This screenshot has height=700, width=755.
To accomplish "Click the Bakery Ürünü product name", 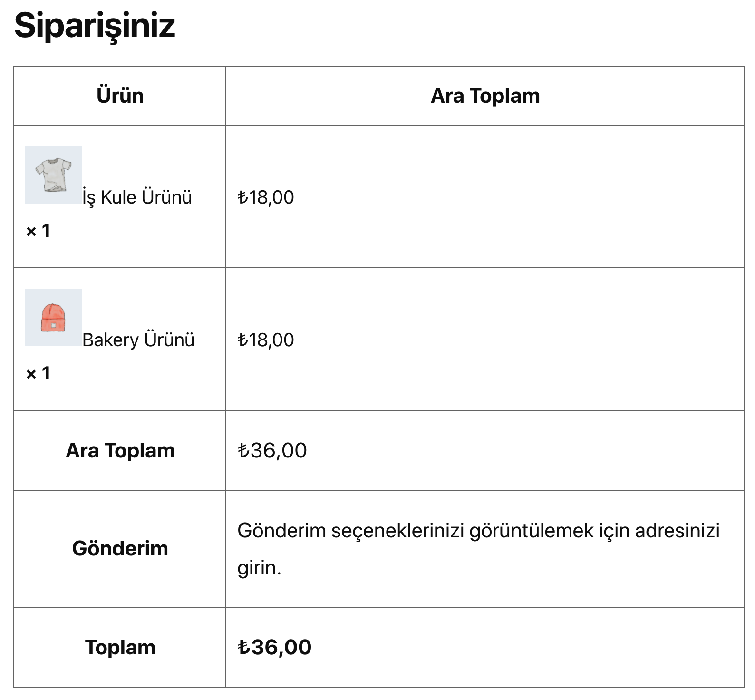I will coord(138,340).
